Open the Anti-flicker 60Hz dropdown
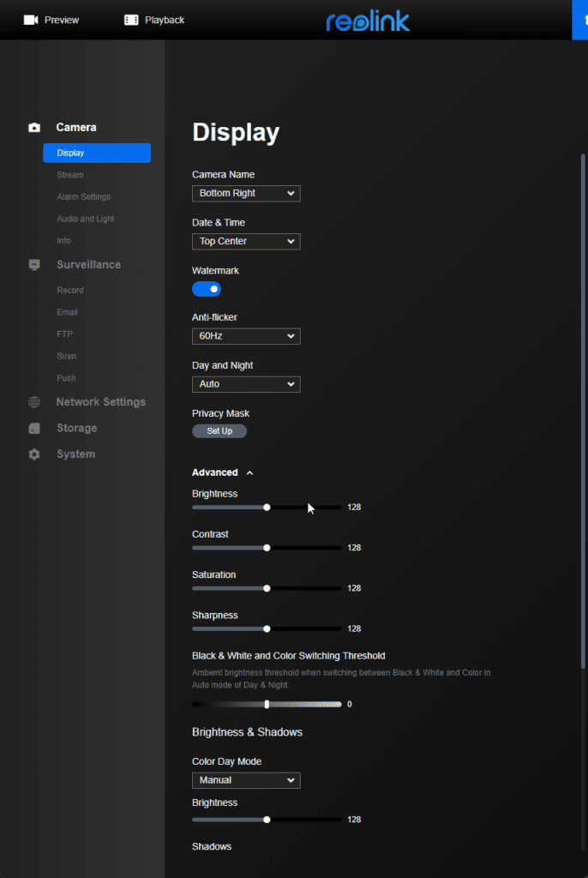The height and width of the screenshot is (878, 588). tap(246, 337)
